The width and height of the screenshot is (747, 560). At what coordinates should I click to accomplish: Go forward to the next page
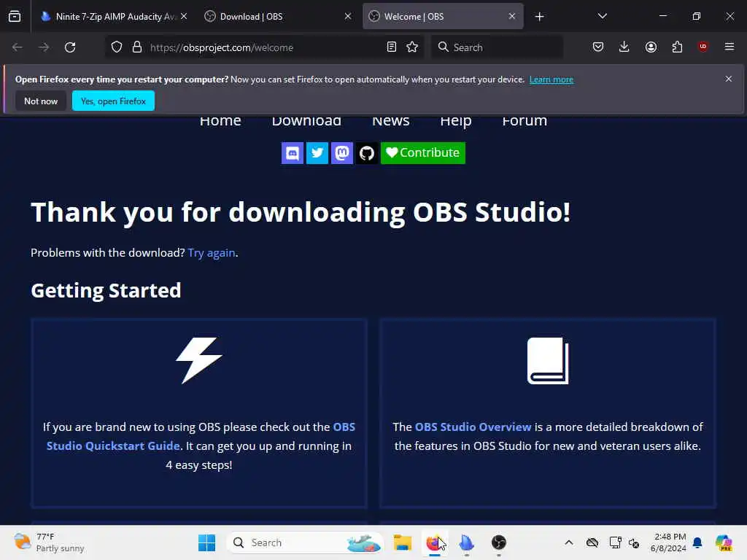point(44,47)
